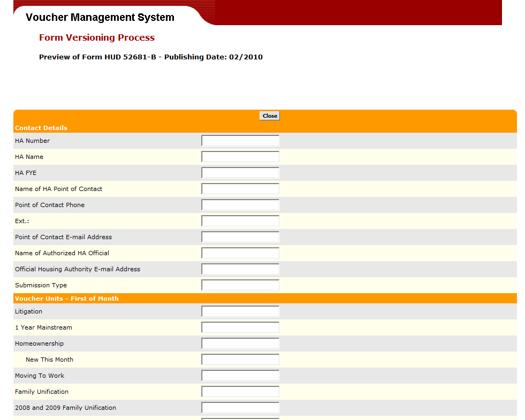
Task: Click the Family Unification input field
Action: tap(240, 392)
